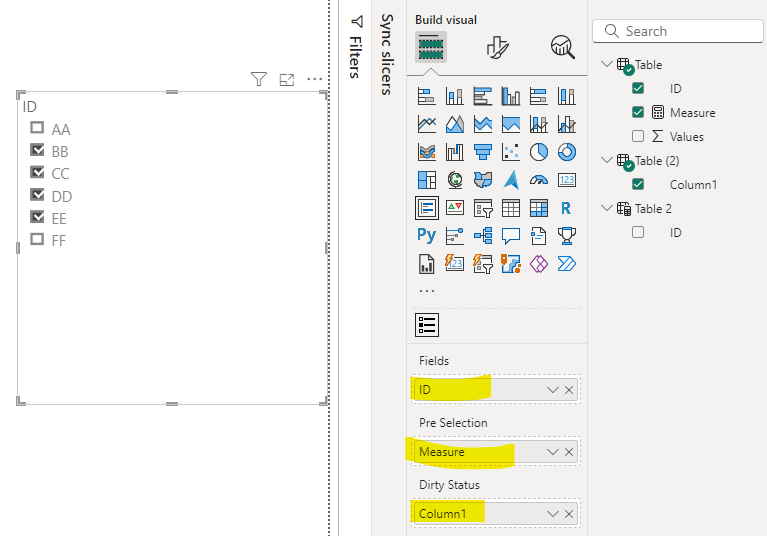Viewport: 767px width, 536px height.
Task: Uncheck the Column1 field checkbox
Action: click(638, 184)
